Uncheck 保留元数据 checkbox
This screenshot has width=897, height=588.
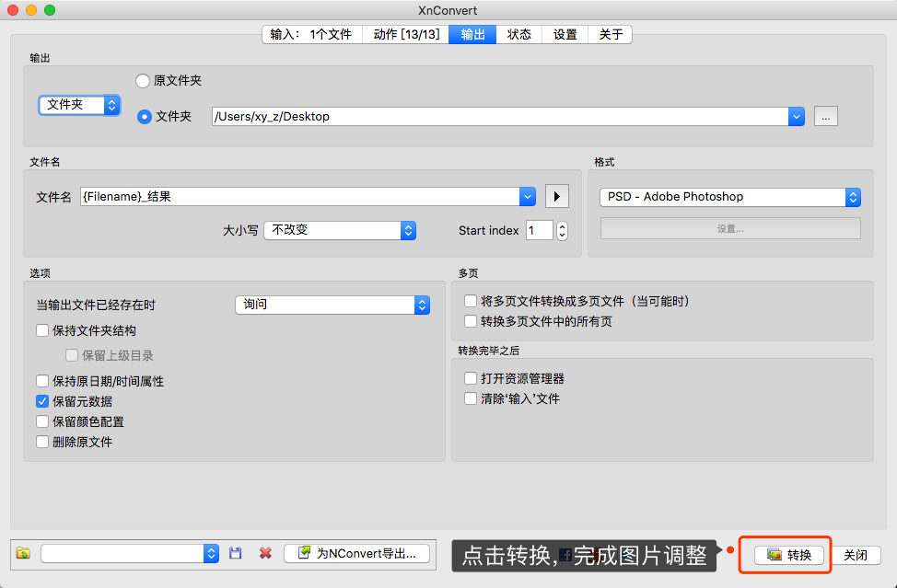coord(42,401)
